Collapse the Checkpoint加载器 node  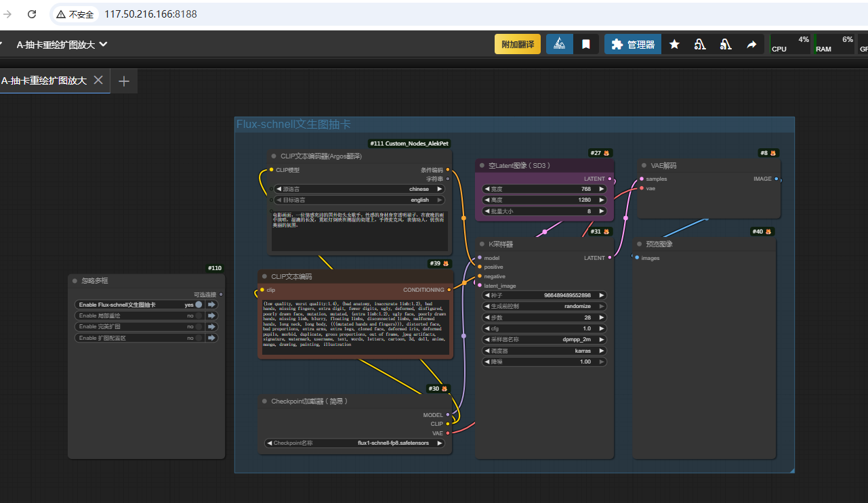tap(264, 401)
